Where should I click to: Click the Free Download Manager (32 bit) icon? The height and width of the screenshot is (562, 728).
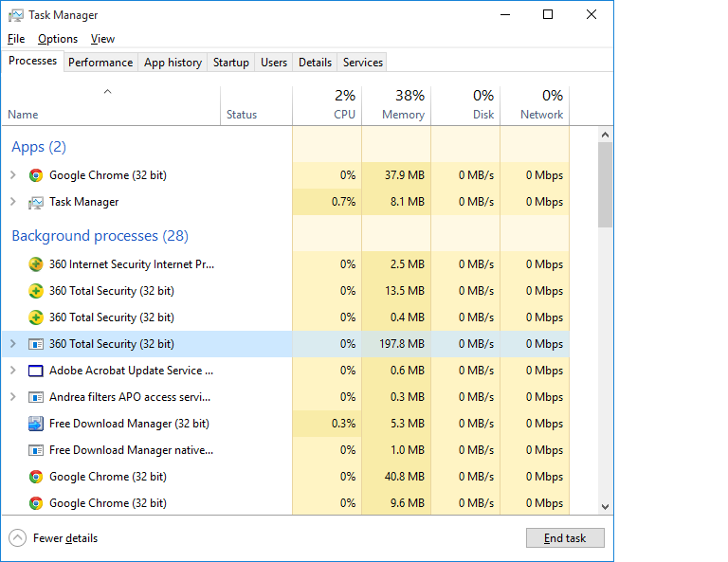36,424
